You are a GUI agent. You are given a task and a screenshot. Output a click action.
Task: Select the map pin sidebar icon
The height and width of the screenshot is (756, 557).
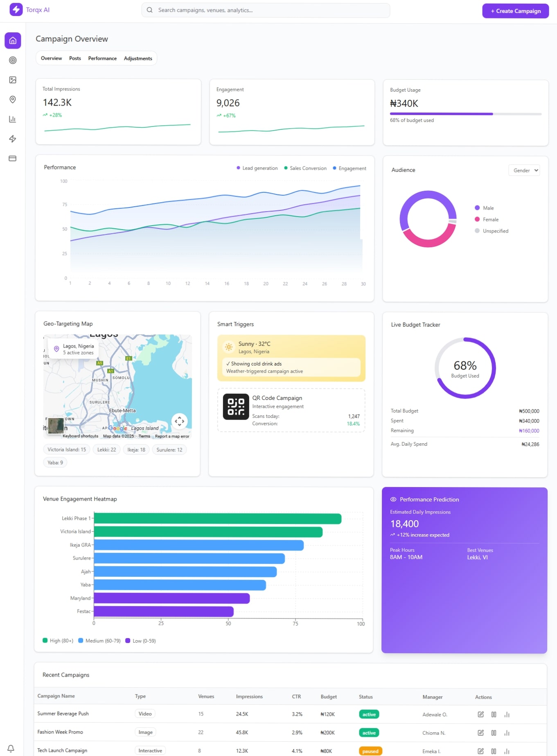pos(13,99)
